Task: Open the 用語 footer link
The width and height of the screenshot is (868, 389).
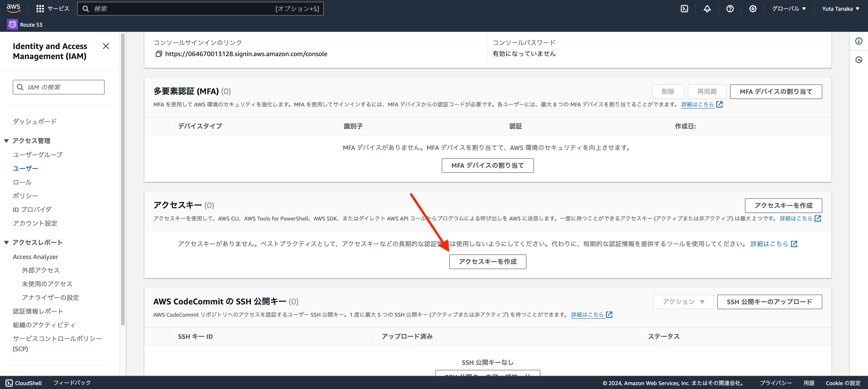Action: pos(809,383)
